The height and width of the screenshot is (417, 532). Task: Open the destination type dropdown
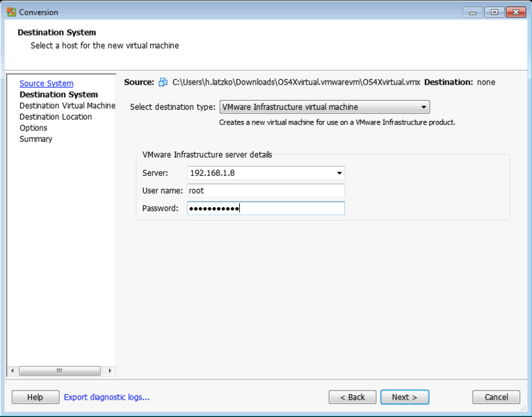324,107
